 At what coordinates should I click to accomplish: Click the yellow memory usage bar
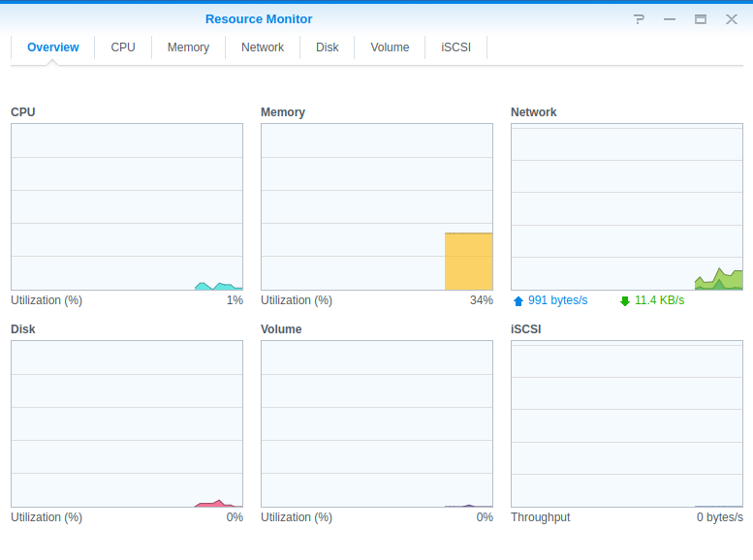click(x=469, y=262)
